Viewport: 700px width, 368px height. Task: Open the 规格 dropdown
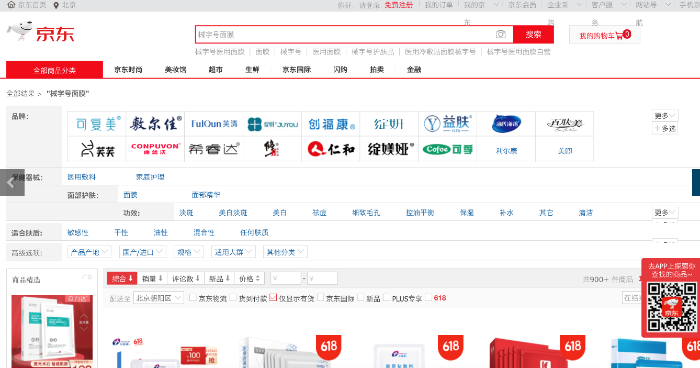(x=188, y=252)
